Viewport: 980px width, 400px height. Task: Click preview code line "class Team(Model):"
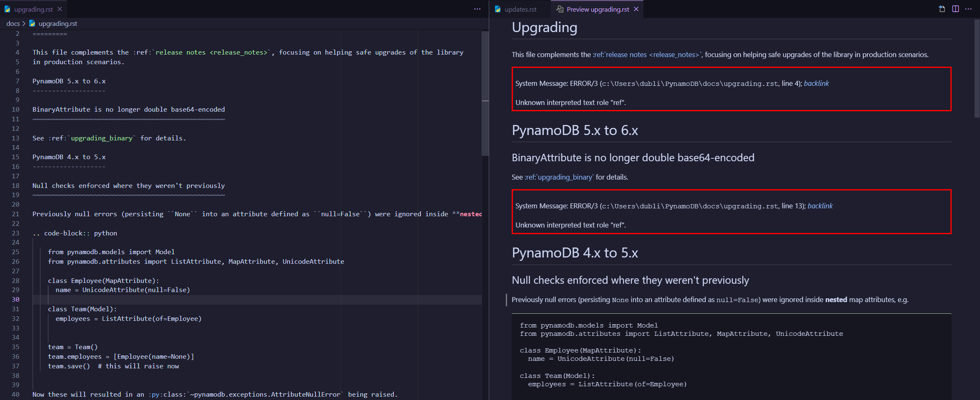[x=557, y=376]
